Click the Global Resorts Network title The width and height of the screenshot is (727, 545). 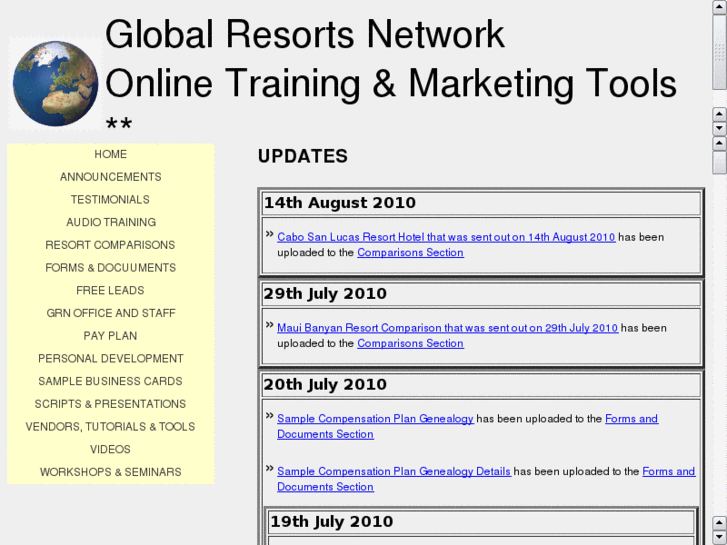coord(305,35)
